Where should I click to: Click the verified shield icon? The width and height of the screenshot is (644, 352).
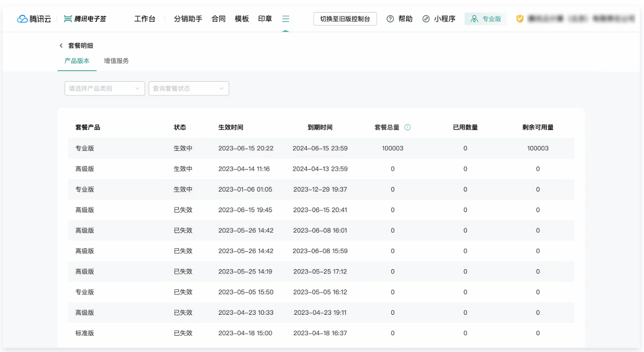click(520, 19)
